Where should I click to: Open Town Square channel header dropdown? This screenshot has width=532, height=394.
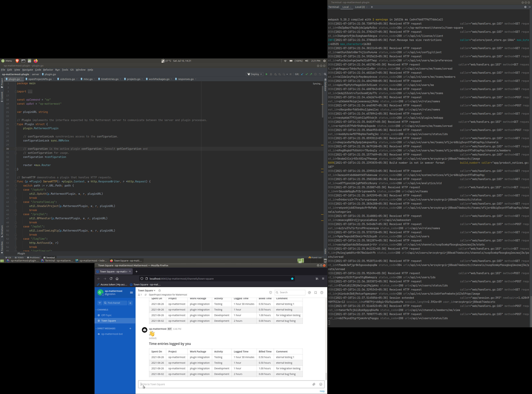tap(146, 290)
